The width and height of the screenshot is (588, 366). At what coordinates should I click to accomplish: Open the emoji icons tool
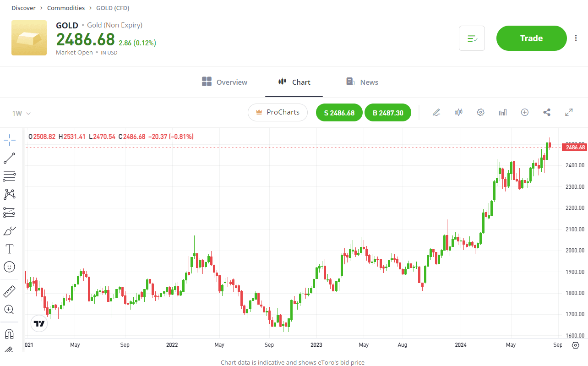tap(9, 267)
